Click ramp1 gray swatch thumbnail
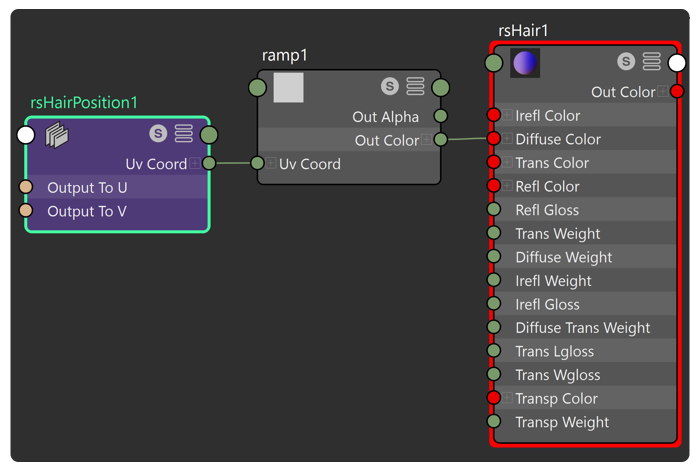The image size is (699, 470). [288, 88]
